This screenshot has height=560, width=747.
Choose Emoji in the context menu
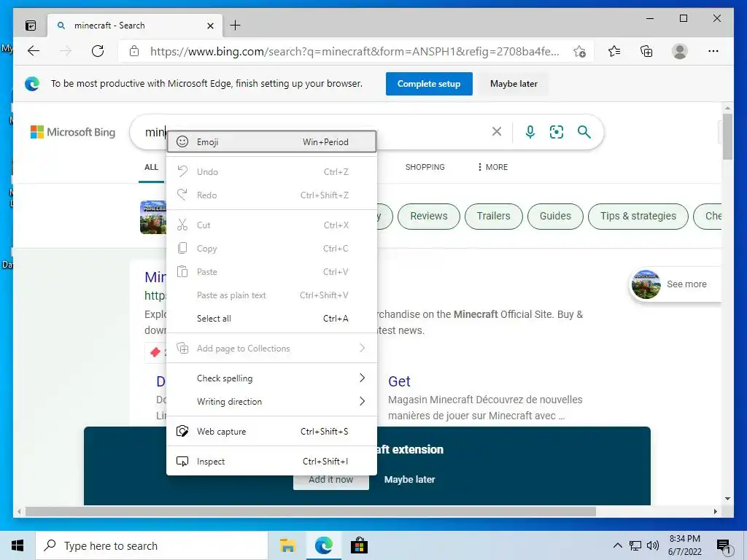tap(271, 141)
